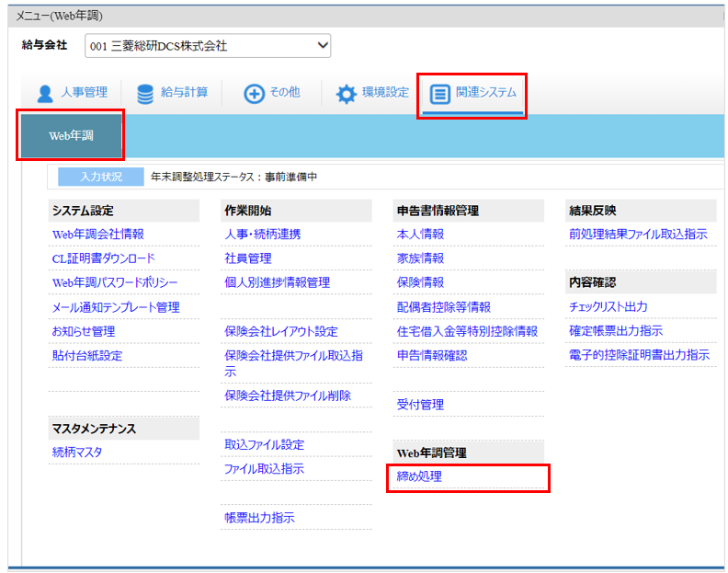The width and height of the screenshot is (728, 573).
Task: Open 申告情報確認 link
Action: tap(432, 356)
